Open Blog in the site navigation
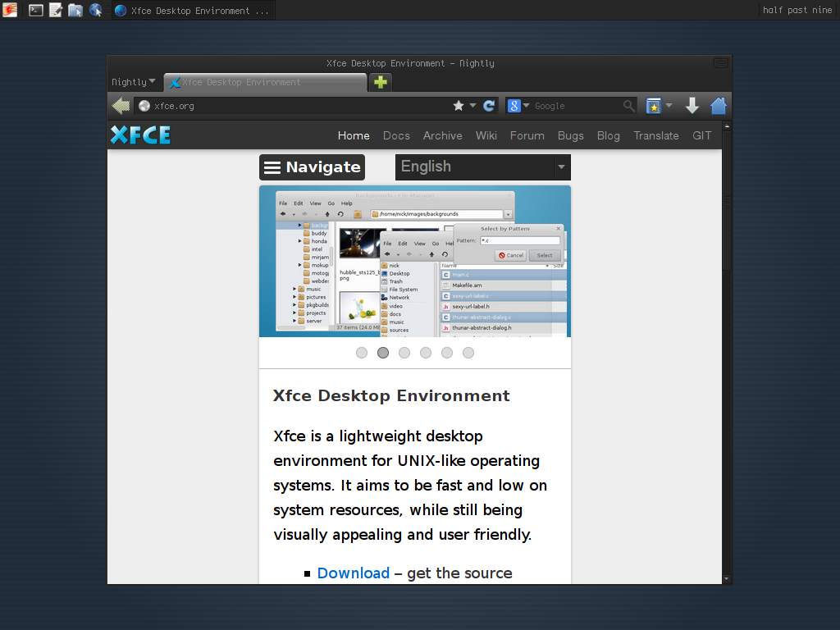The width and height of the screenshot is (840, 630). coord(609,136)
